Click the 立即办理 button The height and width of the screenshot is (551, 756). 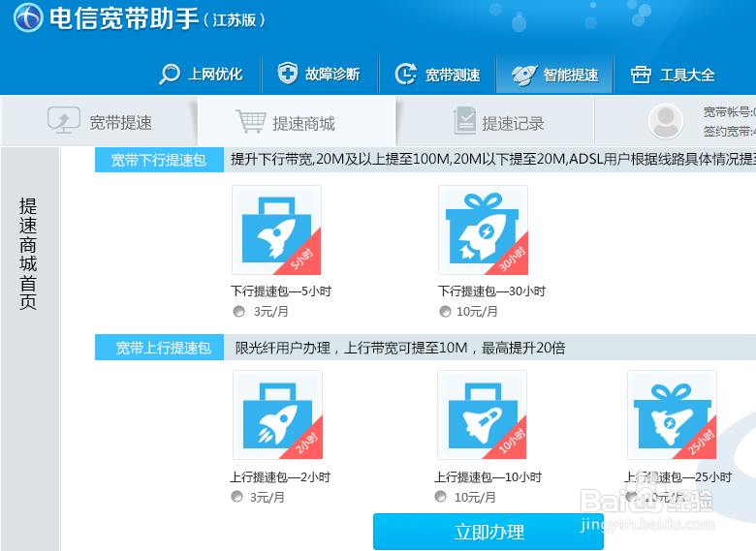pos(488,532)
